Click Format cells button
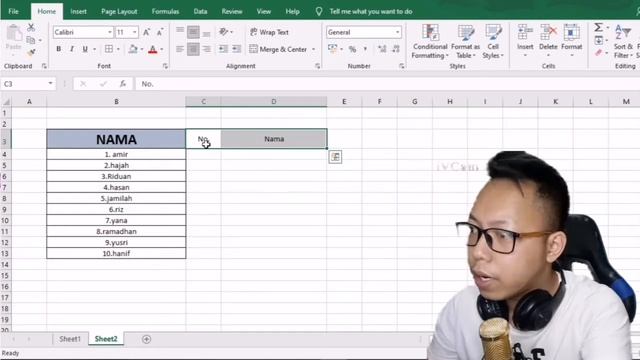 pyautogui.click(x=571, y=40)
